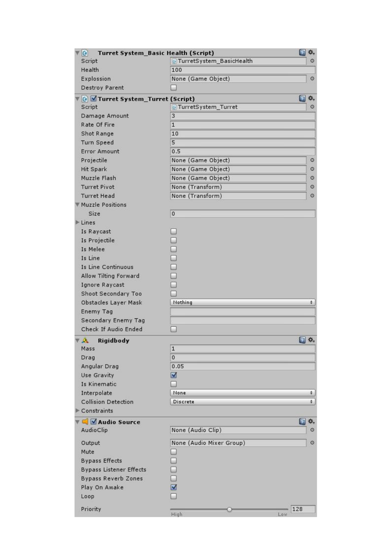Enable Is Raycast checkbox
This screenshot has height=555, width=392.
click(x=174, y=231)
